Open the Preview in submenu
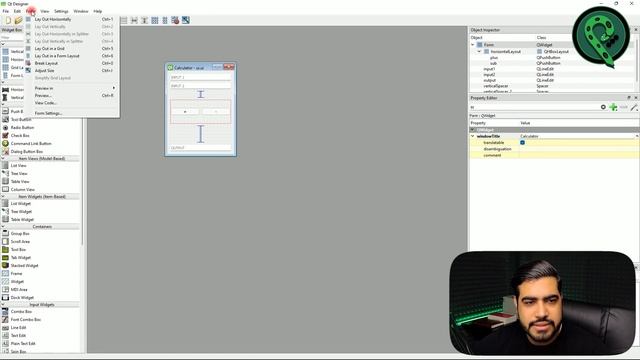 [72, 88]
